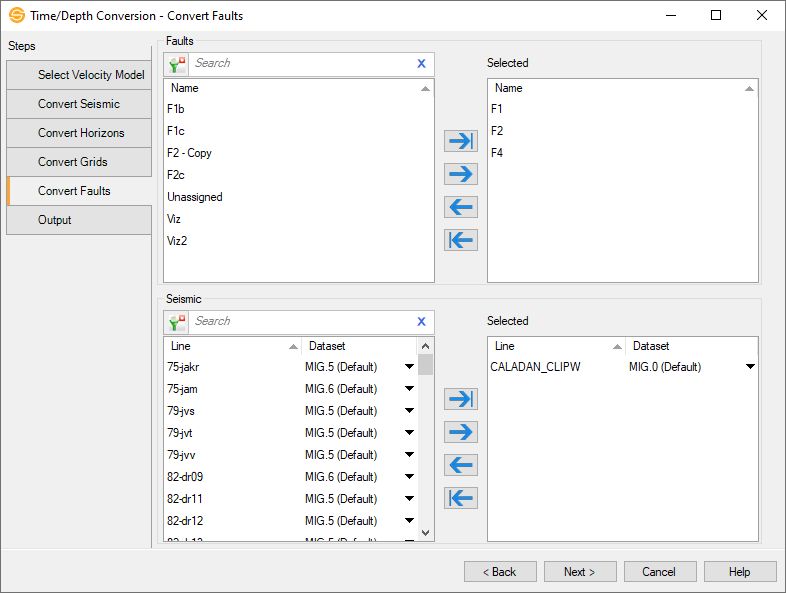Go to Convert Horizons step
Viewport: 786px width, 593px height.
tap(79, 133)
